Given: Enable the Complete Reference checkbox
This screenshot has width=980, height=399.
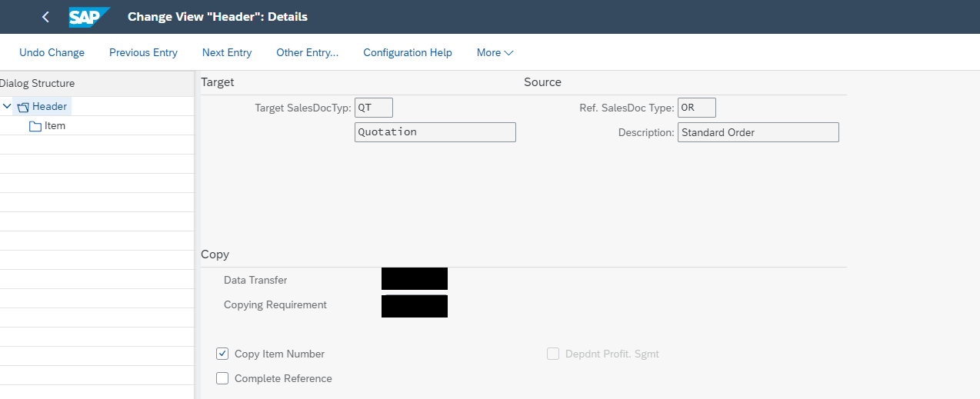Looking at the screenshot, I should coord(222,378).
